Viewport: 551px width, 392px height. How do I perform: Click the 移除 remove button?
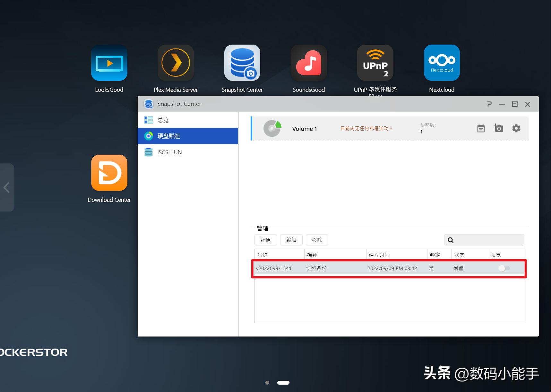tap(317, 240)
